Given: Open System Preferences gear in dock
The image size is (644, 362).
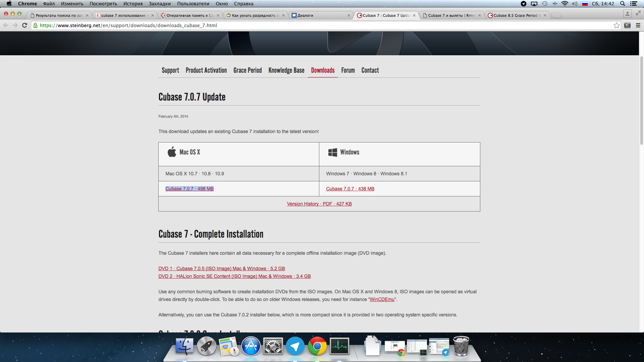Looking at the screenshot, I should pos(273,346).
